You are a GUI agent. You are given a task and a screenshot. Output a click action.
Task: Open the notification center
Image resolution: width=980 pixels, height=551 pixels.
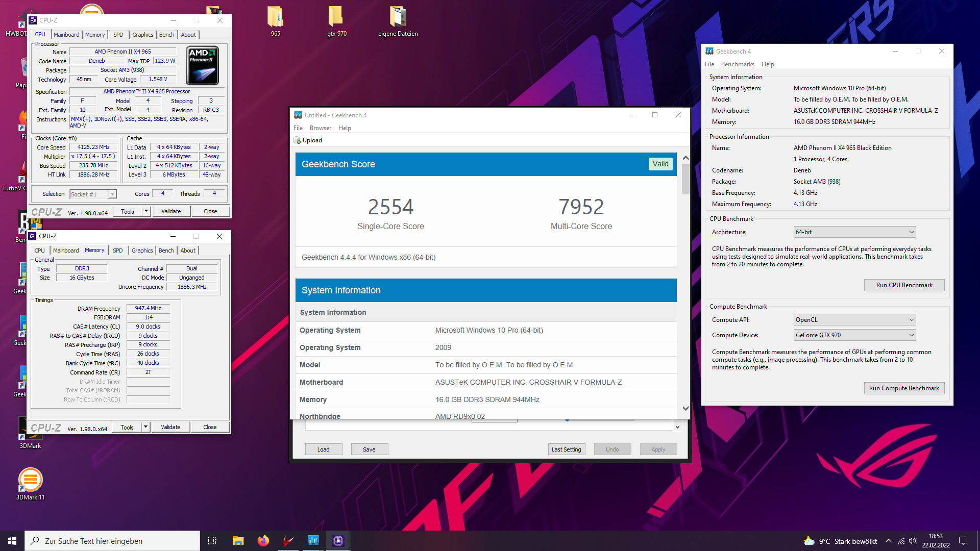(963, 541)
